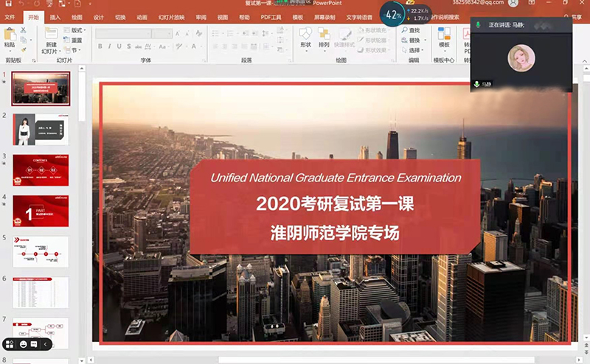Expand the Layout (版式) dropdown
Screen dimensions: 590x364
coord(74,30)
